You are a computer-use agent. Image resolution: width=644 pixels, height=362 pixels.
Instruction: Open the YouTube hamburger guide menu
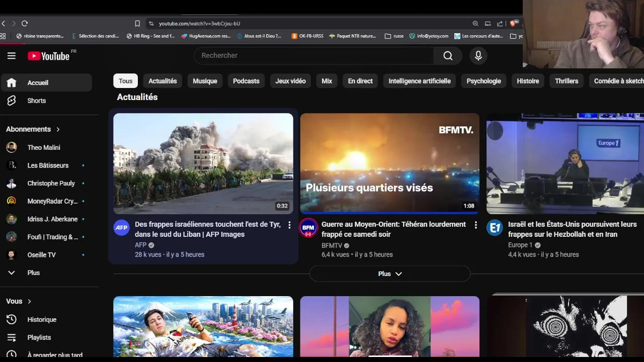[x=12, y=56]
